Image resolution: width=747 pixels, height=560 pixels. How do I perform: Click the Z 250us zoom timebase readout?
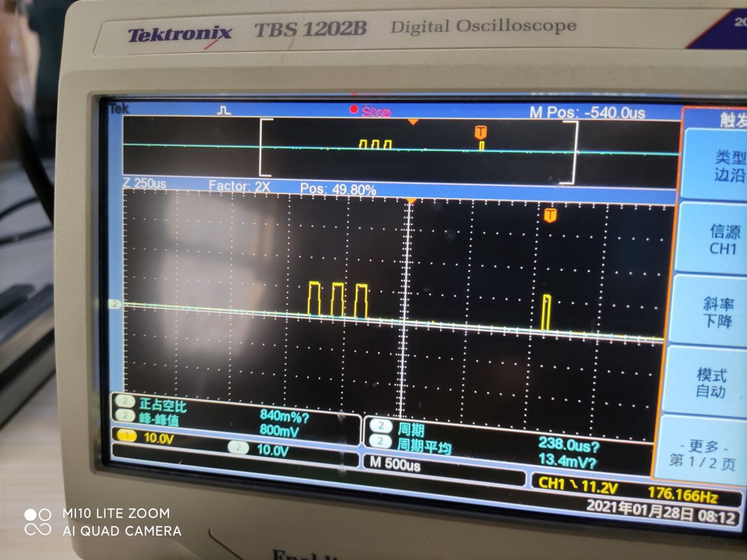point(145,183)
